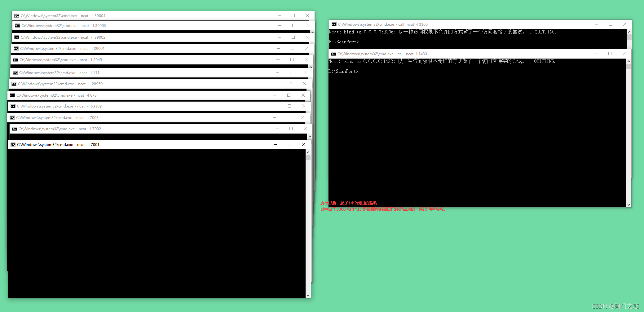Close the call ncat -l 3306 window
Image resolution: width=644 pixels, height=312 pixels.
tap(625, 24)
